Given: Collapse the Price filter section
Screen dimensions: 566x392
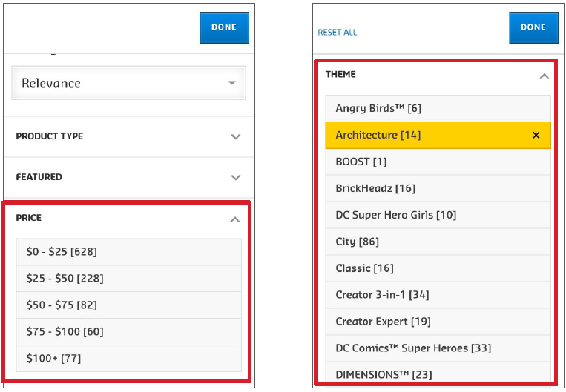Looking at the screenshot, I should [235, 219].
